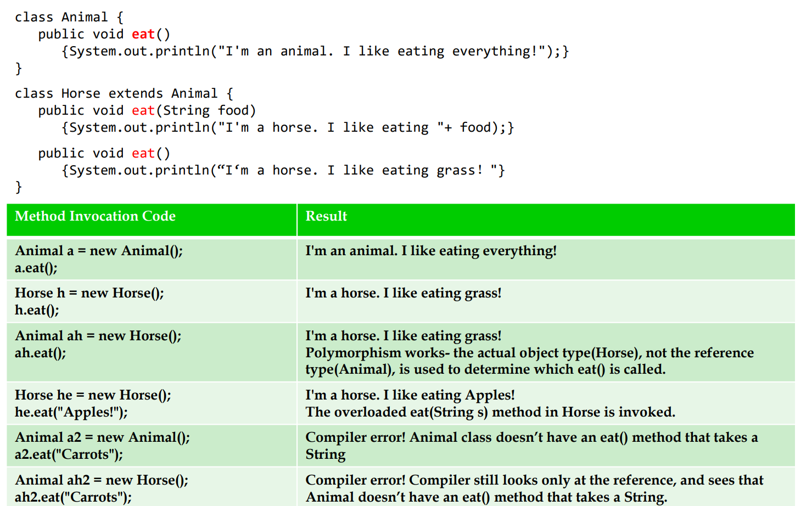Viewport: 812px width, 506px height.
Task: Click the red eat(String food) method name
Action: pos(143,111)
